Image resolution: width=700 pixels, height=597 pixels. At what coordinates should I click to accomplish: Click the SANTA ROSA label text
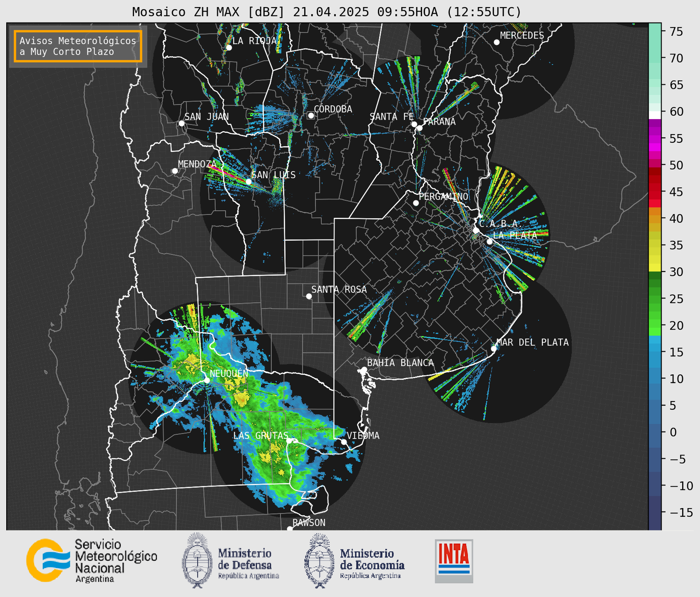coord(339,289)
